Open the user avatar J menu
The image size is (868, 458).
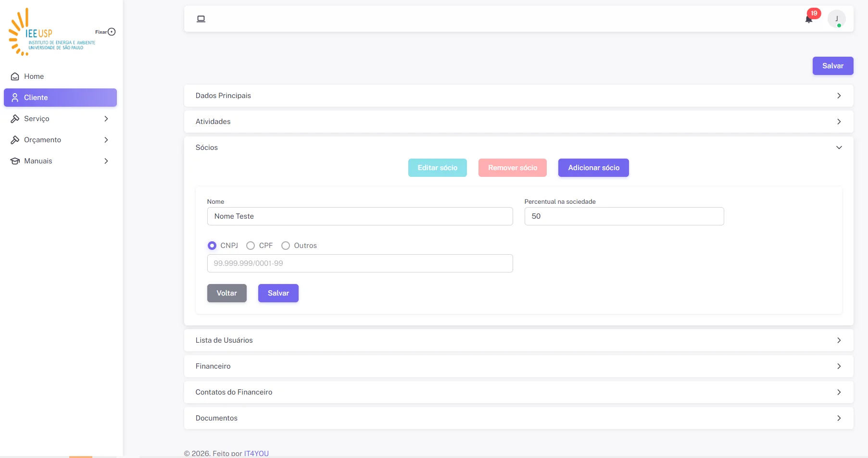(x=836, y=19)
